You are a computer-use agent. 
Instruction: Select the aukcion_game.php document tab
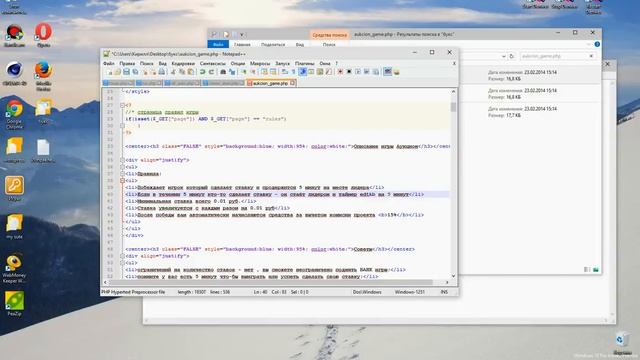pyautogui.click(x=270, y=83)
